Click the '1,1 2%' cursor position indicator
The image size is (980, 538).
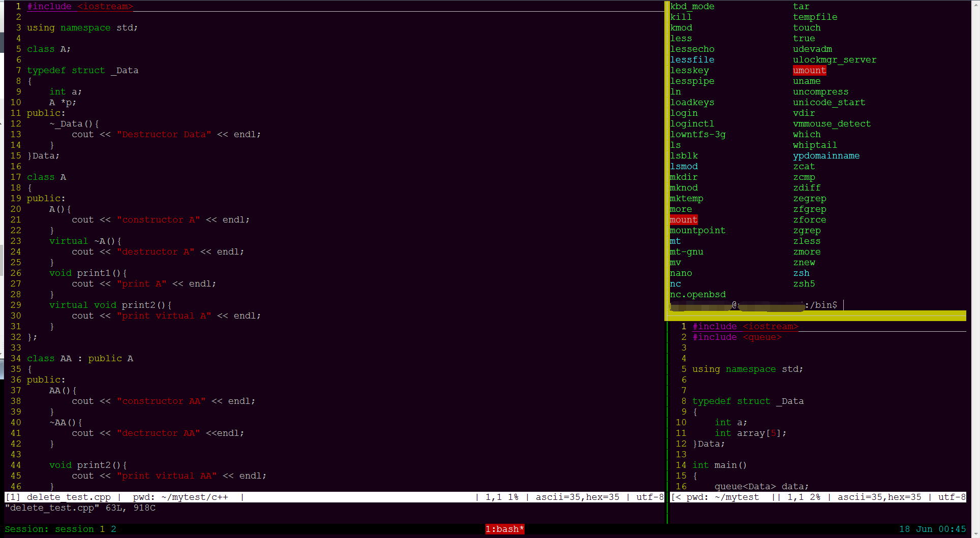[x=804, y=497]
